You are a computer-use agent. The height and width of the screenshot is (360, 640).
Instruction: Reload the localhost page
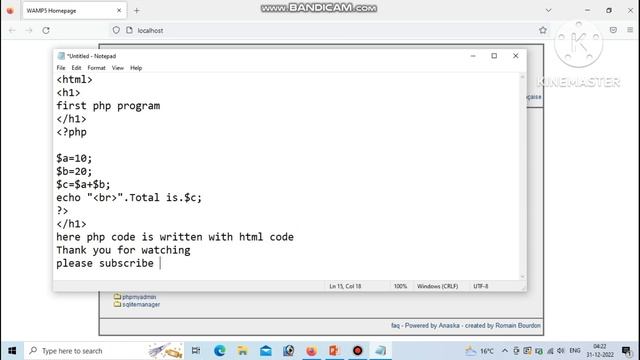(46, 30)
